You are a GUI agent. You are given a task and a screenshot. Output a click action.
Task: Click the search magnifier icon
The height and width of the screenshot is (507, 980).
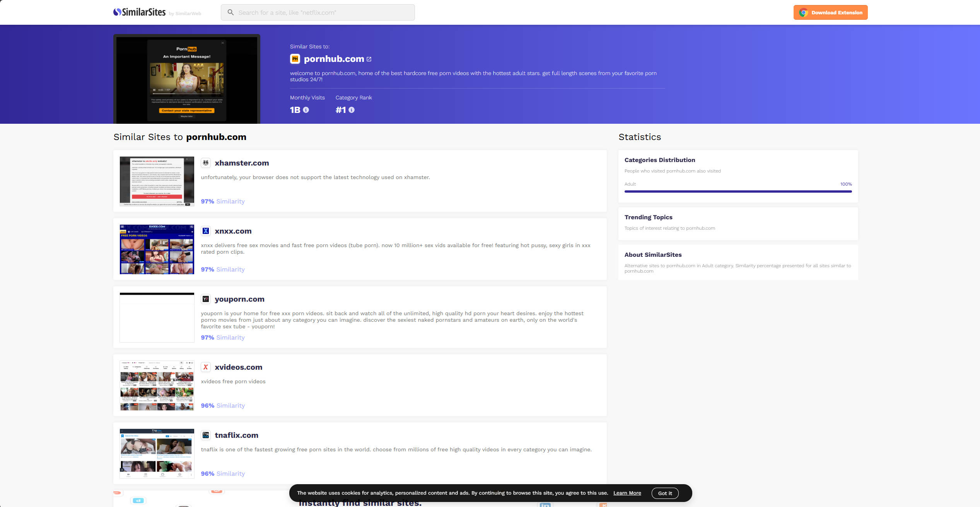[230, 12]
